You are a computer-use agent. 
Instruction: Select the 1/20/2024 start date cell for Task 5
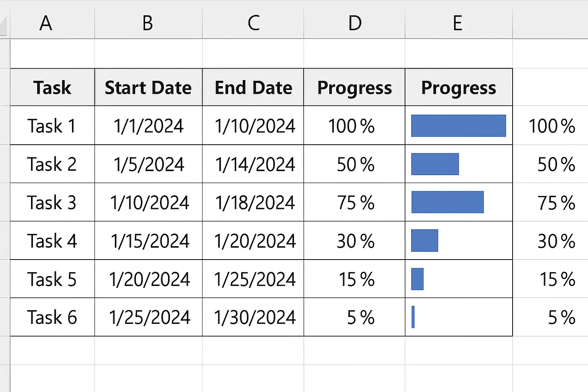pyautogui.click(x=149, y=279)
